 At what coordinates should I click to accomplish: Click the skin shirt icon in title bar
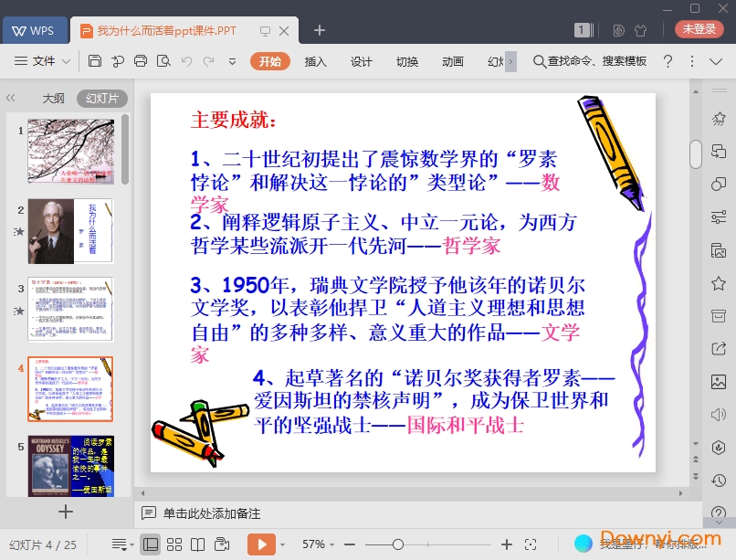640,30
